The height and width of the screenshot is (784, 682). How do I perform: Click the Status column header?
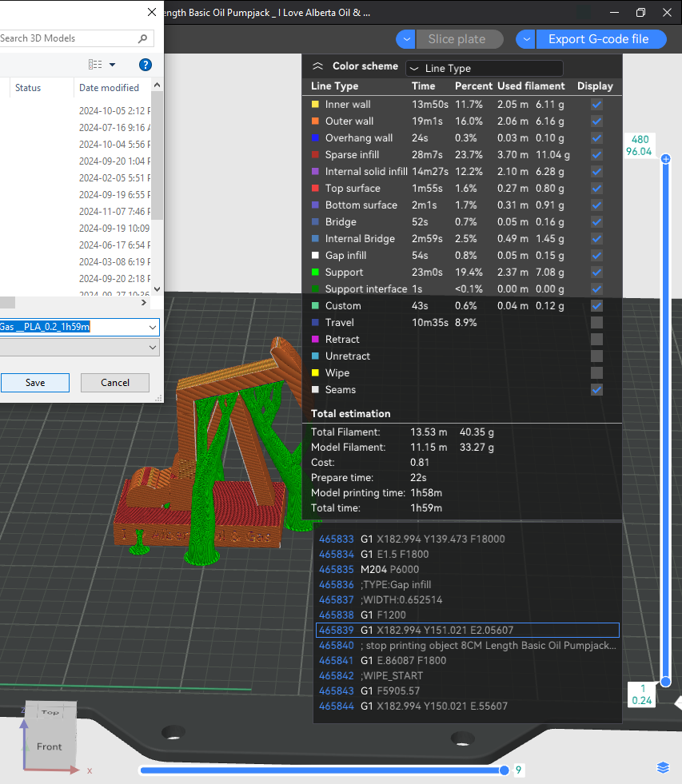tap(28, 87)
